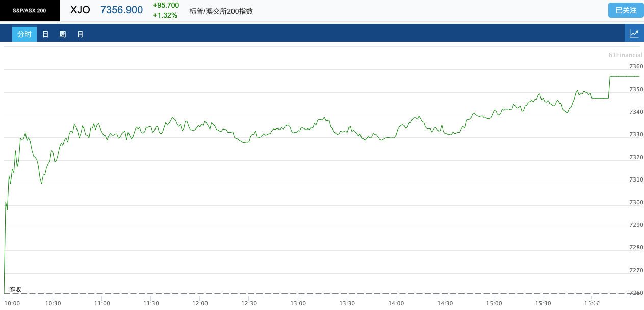Click the 7300 price axis label

tap(636, 202)
